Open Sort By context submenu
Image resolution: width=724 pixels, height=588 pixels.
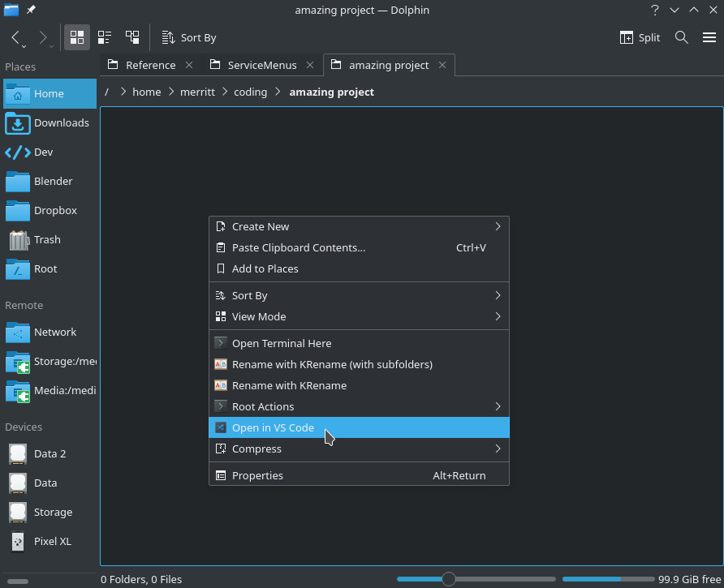coord(359,295)
